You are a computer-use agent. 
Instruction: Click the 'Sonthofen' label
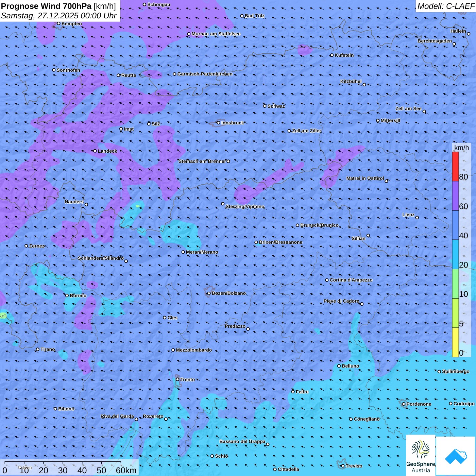tap(68, 70)
